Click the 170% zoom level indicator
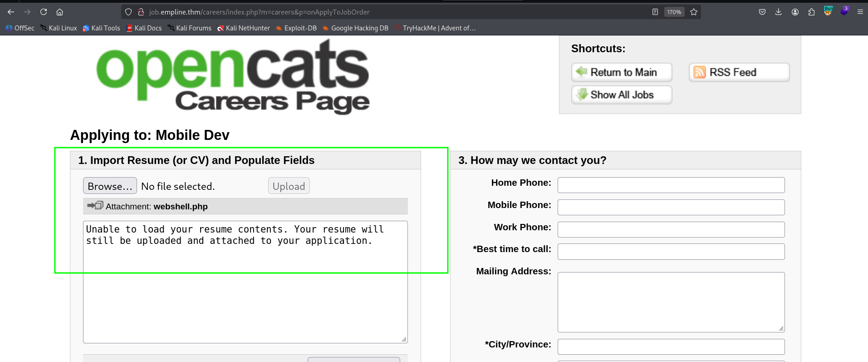Image resolution: width=868 pixels, height=362 pixels. click(674, 12)
